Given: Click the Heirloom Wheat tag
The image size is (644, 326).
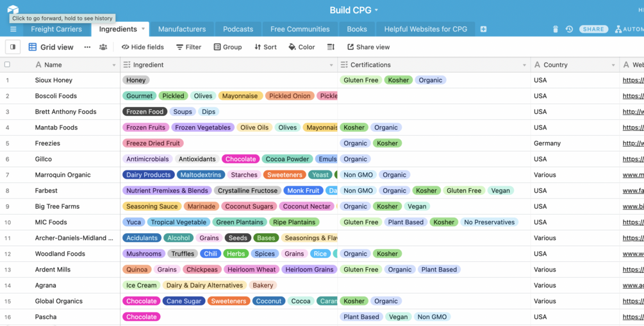Looking at the screenshot, I should 251,270.
